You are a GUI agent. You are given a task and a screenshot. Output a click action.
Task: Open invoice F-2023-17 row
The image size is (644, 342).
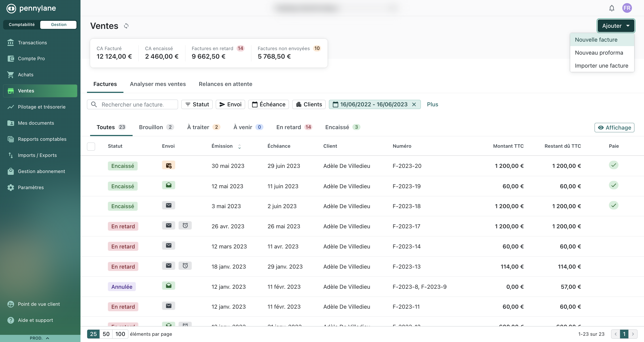(362, 226)
